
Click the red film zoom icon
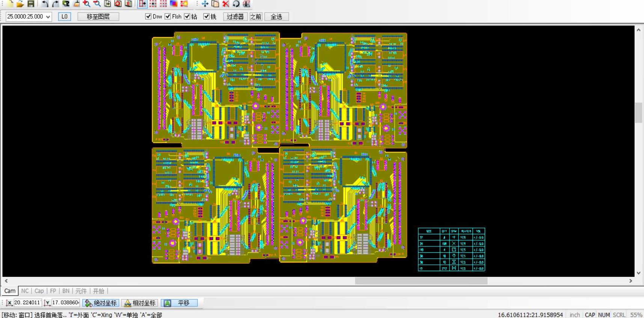coord(118,4)
